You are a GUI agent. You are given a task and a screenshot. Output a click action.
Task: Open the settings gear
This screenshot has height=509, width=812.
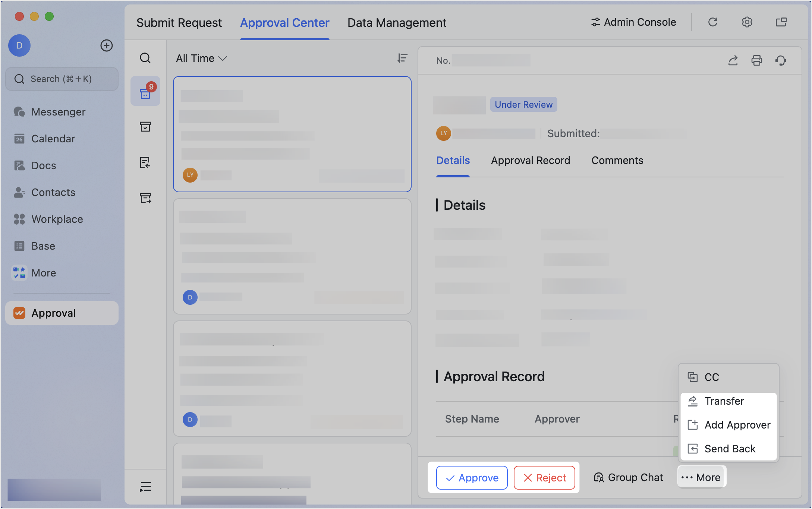coord(747,22)
